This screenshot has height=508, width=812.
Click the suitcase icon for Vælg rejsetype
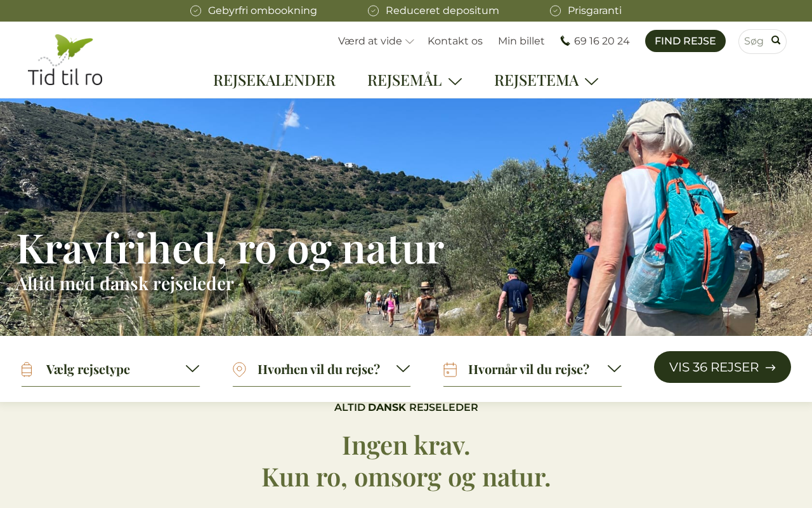(27, 370)
